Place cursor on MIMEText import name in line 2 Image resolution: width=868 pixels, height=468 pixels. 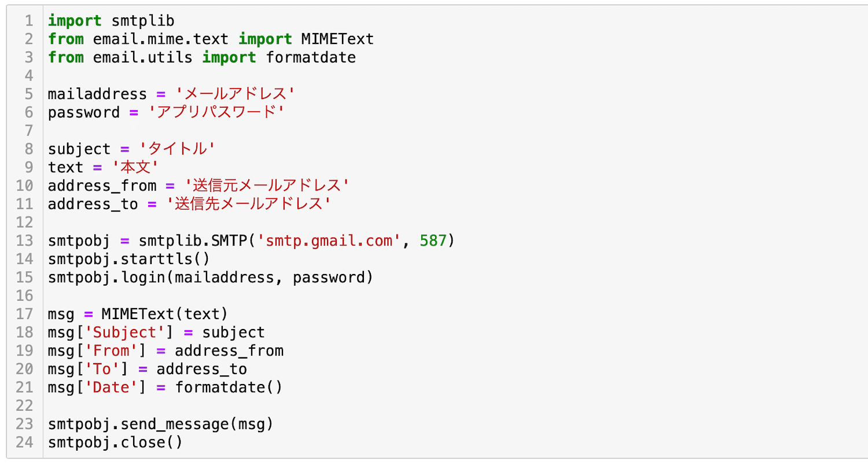tap(337, 39)
